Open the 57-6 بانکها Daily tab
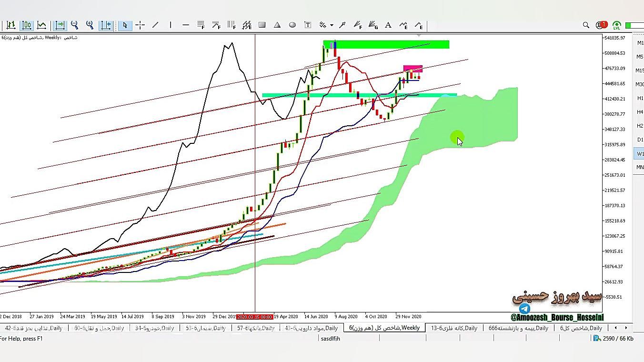This screenshot has width=644, height=362. pyautogui.click(x=256, y=328)
